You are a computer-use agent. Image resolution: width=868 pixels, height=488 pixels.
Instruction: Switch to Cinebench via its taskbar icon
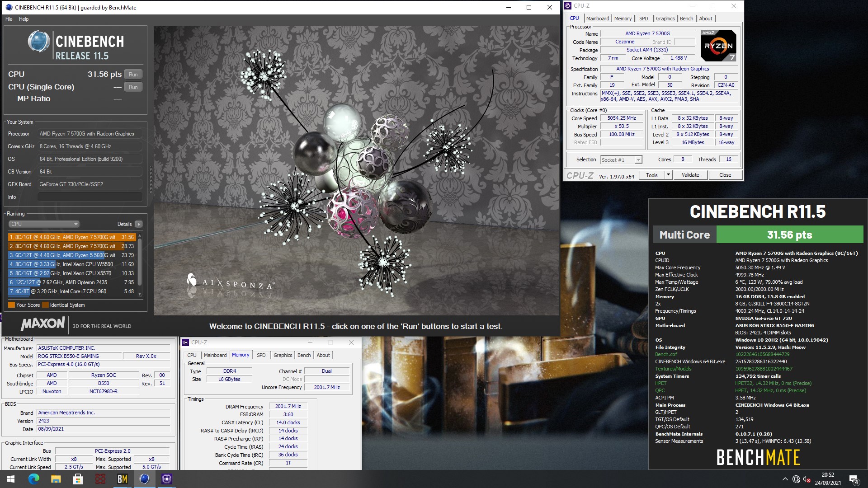(x=145, y=479)
